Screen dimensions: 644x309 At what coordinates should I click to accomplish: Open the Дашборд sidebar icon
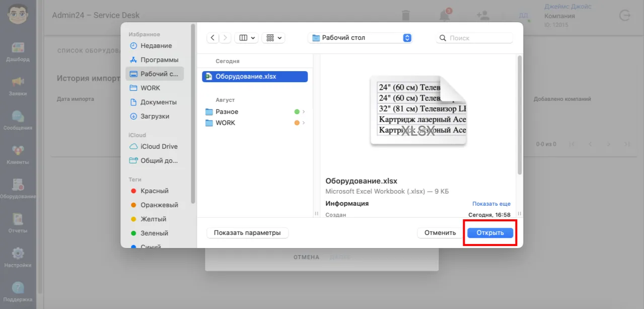pos(18,48)
